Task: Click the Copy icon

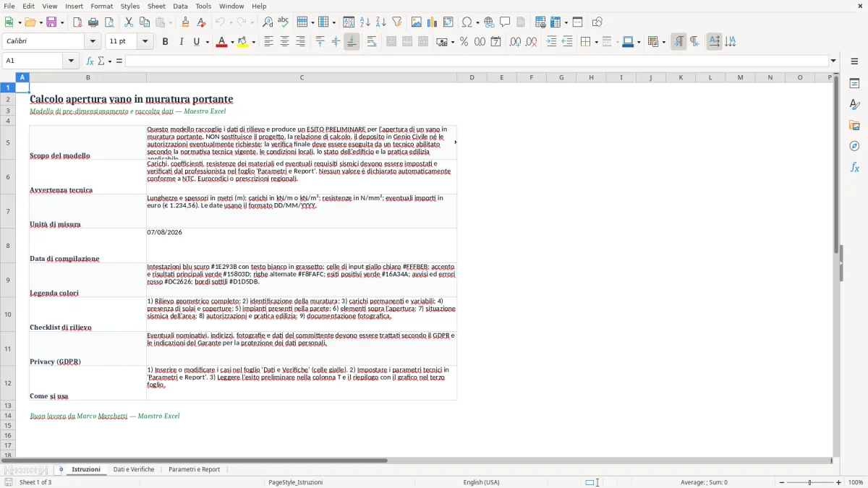Action: pyautogui.click(x=145, y=22)
